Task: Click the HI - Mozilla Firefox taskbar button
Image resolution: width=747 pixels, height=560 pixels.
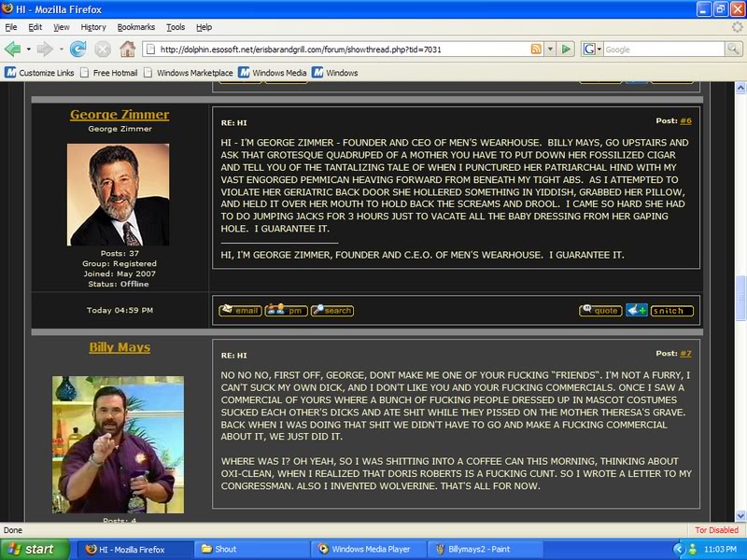Action: pos(134,549)
